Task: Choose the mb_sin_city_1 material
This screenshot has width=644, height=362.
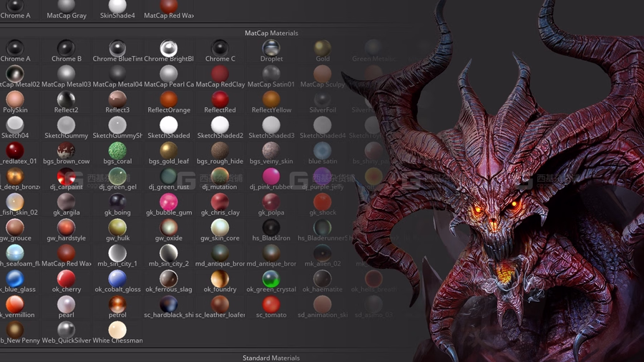Action: (x=117, y=256)
